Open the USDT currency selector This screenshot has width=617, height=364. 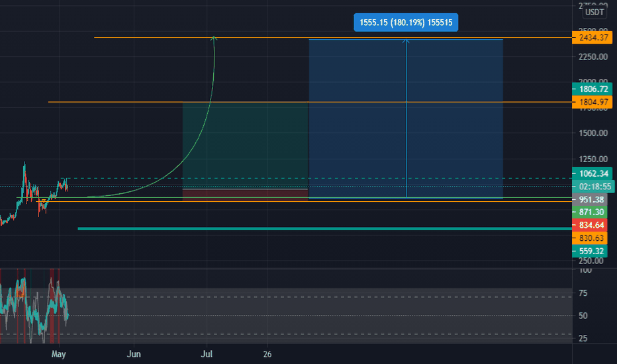594,12
